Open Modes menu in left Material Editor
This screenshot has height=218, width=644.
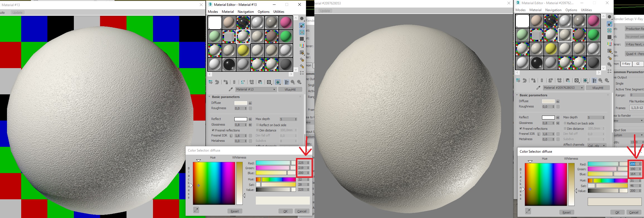(213, 12)
